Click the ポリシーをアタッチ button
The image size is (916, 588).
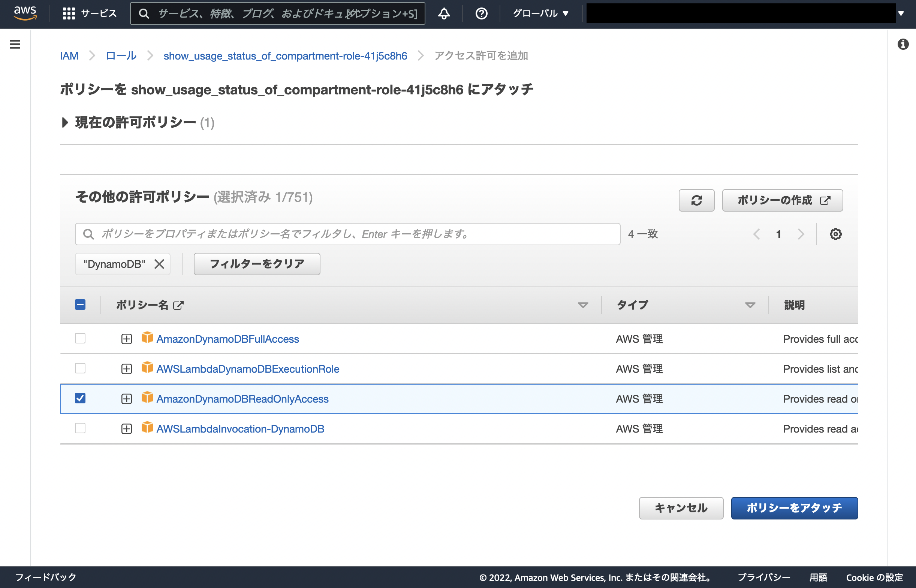(x=794, y=508)
